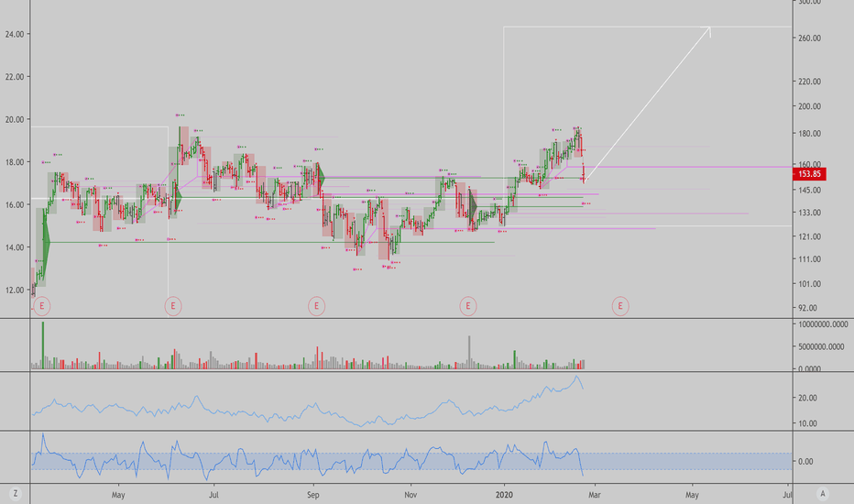Click the Mar label on time axis
Screen dimensions: 854x504
(x=594, y=495)
